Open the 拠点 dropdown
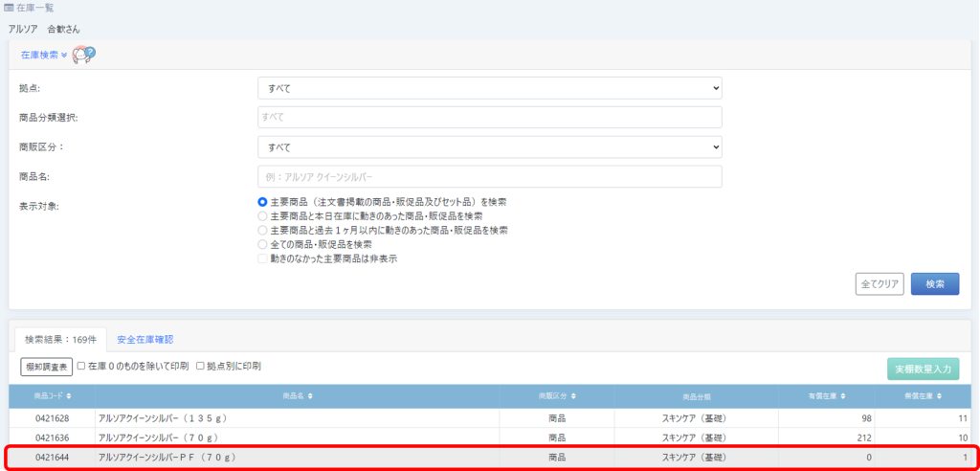This screenshot has height=471, width=980. click(489, 88)
